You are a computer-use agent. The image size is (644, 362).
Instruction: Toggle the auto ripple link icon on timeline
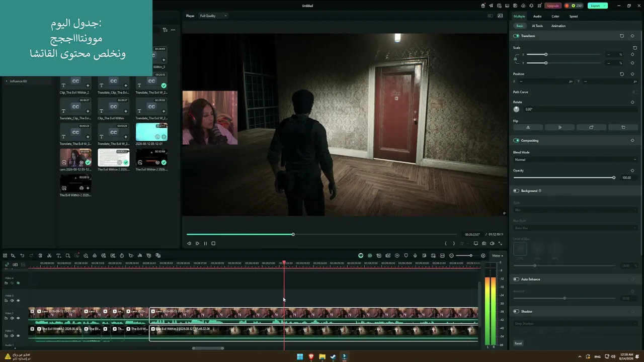click(x=7, y=264)
